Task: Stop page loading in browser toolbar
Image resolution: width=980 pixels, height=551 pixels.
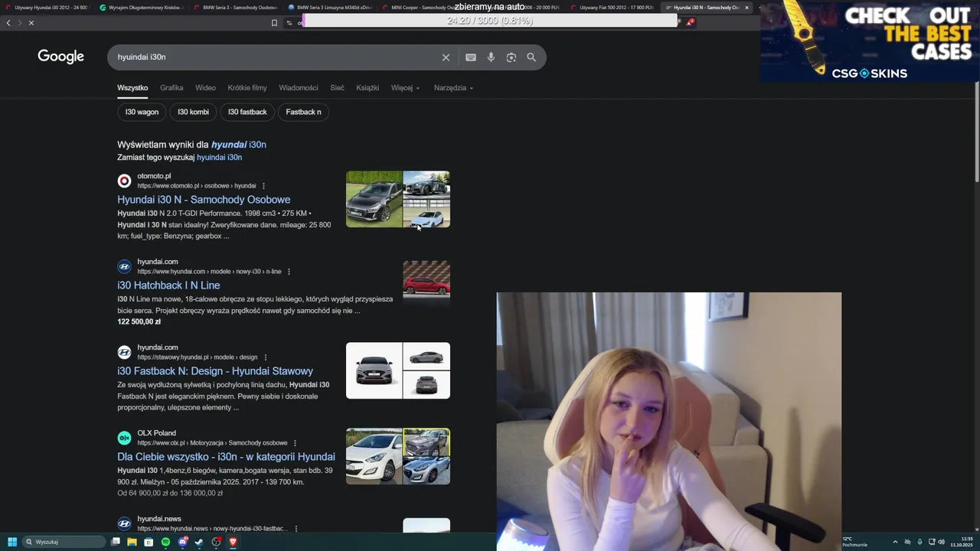Action: (x=31, y=23)
